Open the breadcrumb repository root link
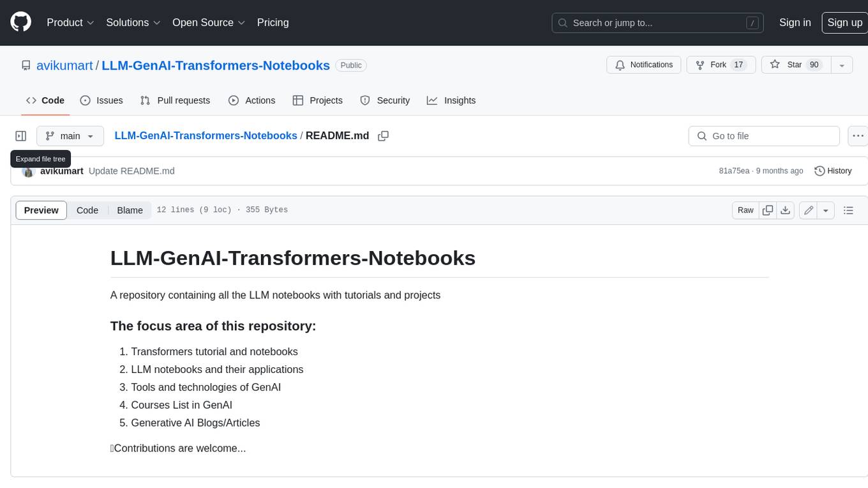This screenshot has width=868, height=488. point(206,135)
